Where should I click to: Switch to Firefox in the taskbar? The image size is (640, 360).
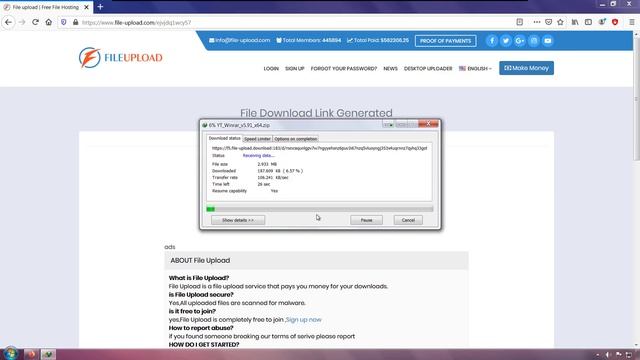[x=30, y=354]
